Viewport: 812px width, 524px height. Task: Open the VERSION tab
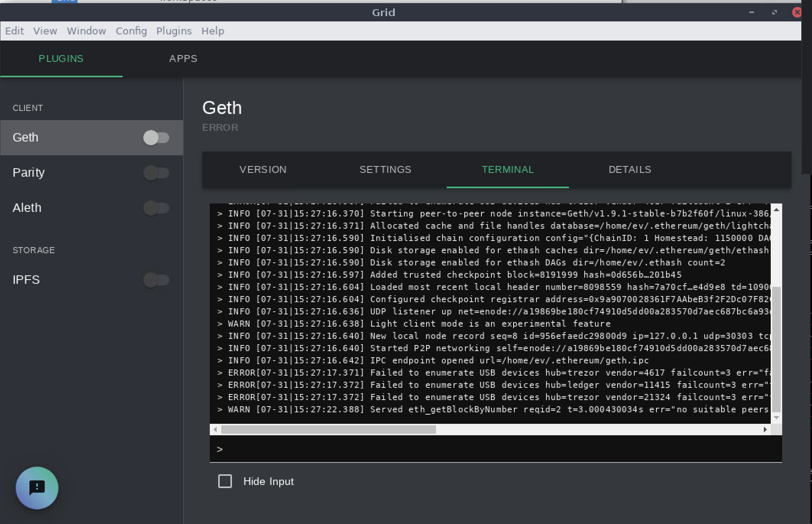tap(263, 169)
